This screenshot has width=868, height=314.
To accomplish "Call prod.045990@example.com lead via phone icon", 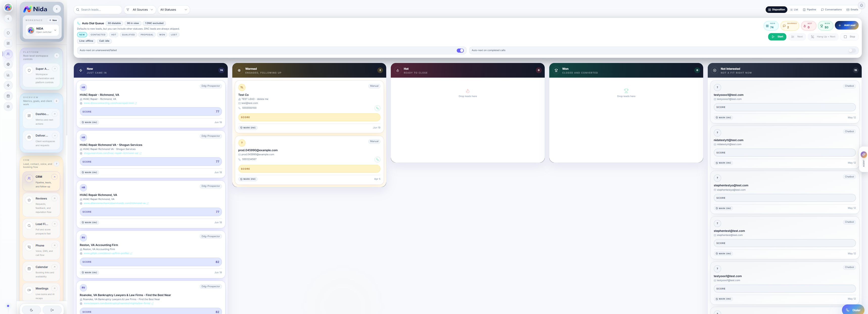I will point(377,159).
